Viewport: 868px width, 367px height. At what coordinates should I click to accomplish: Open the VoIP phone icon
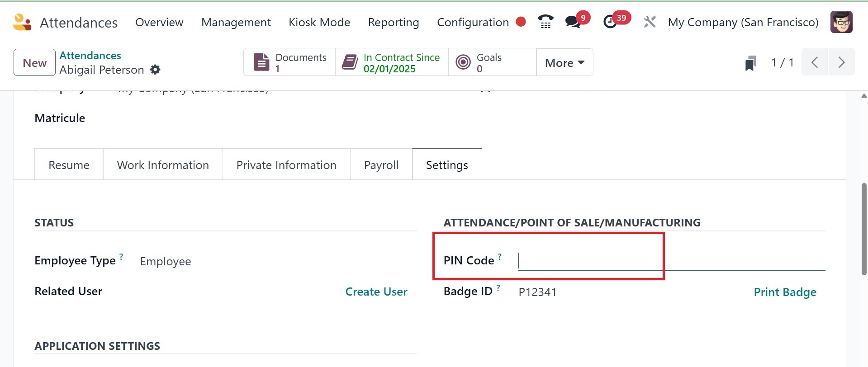tap(545, 22)
